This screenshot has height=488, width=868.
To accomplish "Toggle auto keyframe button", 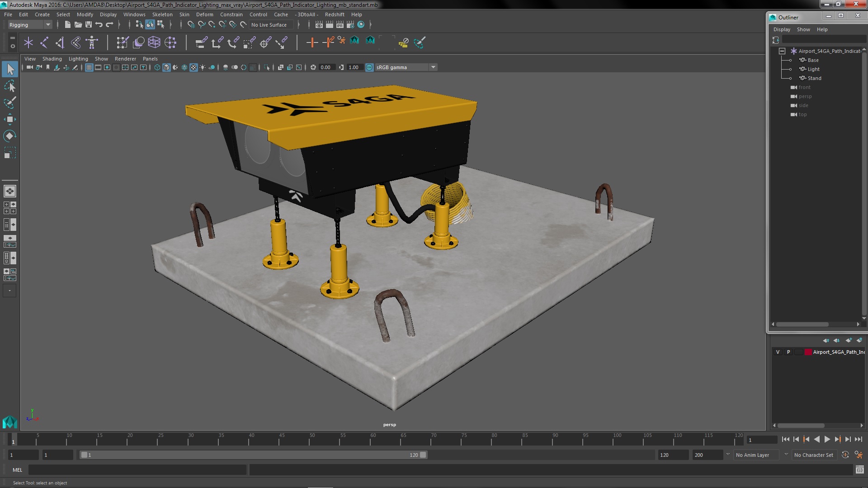I will (845, 455).
